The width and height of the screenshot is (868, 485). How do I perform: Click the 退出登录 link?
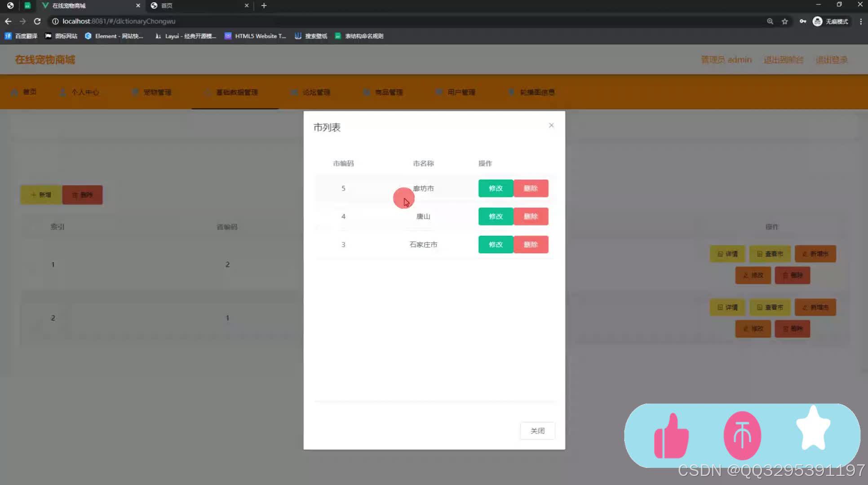tap(832, 60)
